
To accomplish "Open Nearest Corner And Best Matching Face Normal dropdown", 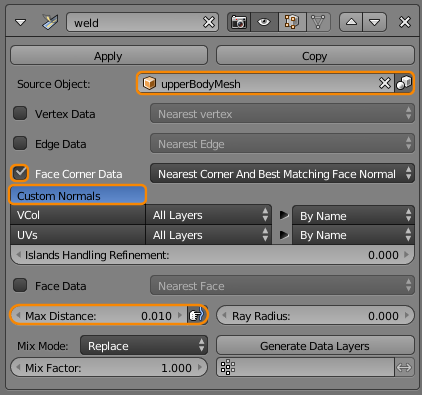I will coord(282,173).
